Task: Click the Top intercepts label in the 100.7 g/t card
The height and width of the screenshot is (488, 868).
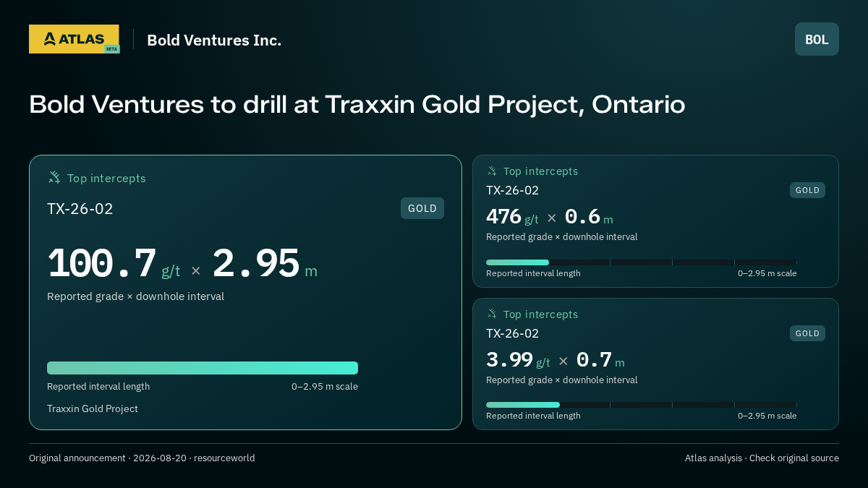Action: [x=106, y=178]
